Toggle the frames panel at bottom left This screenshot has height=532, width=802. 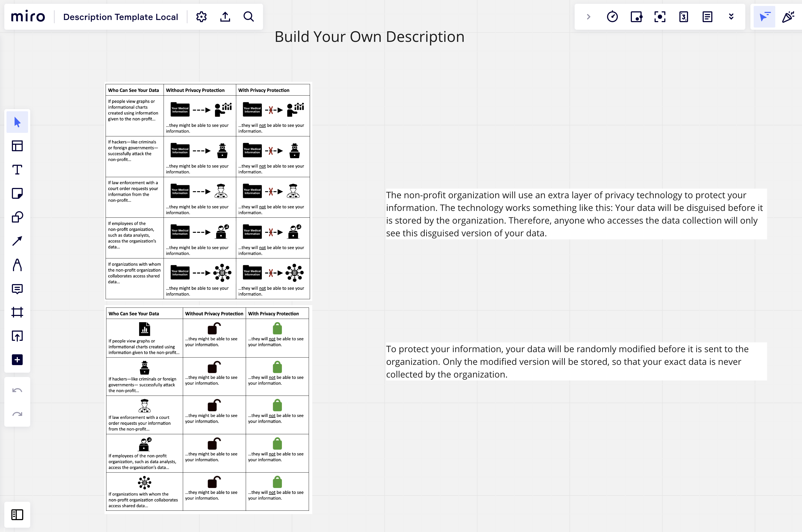tap(17, 515)
